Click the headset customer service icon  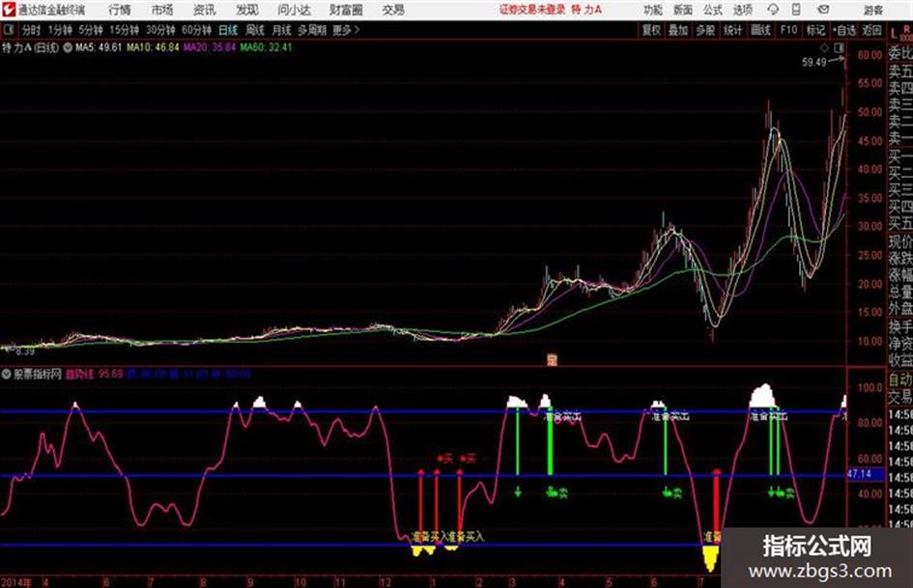click(773, 10)
